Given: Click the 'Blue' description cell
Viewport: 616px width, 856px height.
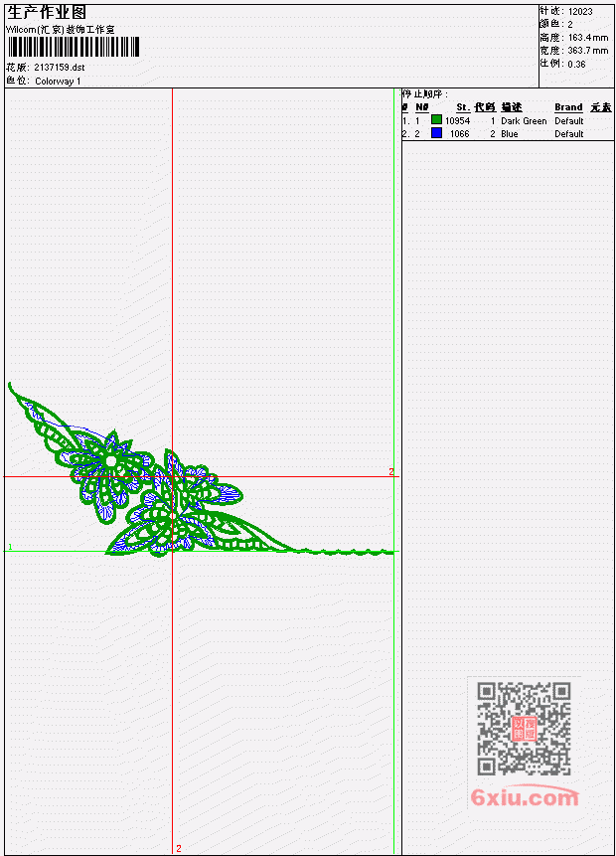Looking at the screenshot, I should point(510,134).
